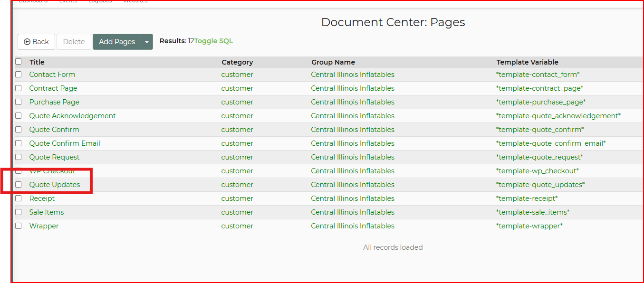Open the Wrapper page
The image size is (644, 283).
[x=44, y=226]
